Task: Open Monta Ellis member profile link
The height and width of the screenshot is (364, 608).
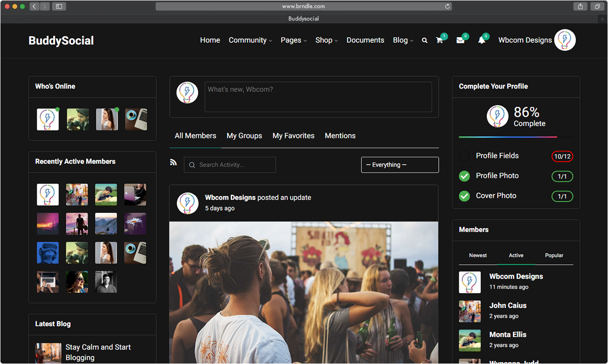Action: pos(508,334)
